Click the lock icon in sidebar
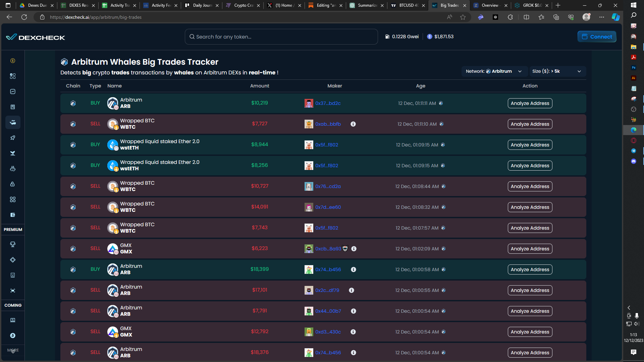Screen dimensions: 644x362 tap(13, 184)
